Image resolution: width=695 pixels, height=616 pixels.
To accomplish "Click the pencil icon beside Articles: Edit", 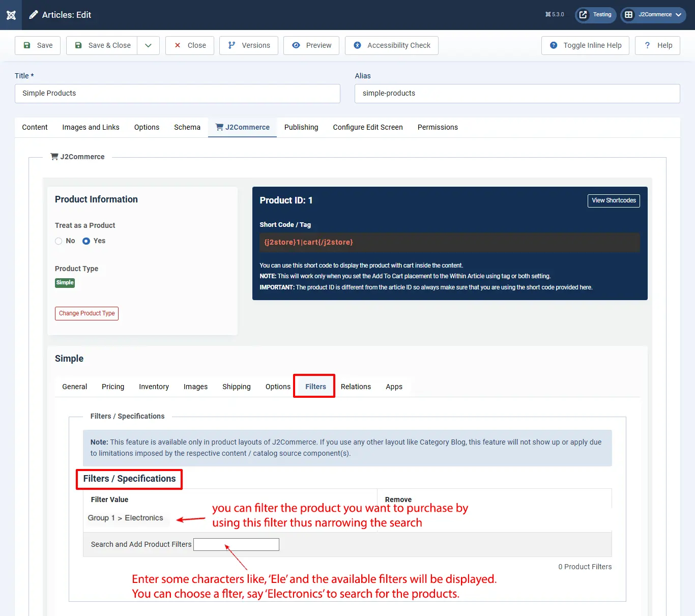I will click(x=34, y=15).
